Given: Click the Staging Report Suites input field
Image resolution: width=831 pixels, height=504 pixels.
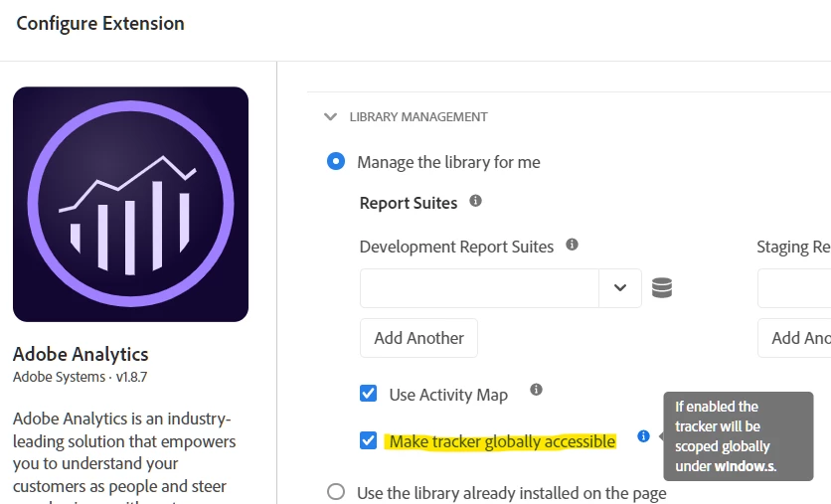Looking at the screenshot, I should pos(794,287).
